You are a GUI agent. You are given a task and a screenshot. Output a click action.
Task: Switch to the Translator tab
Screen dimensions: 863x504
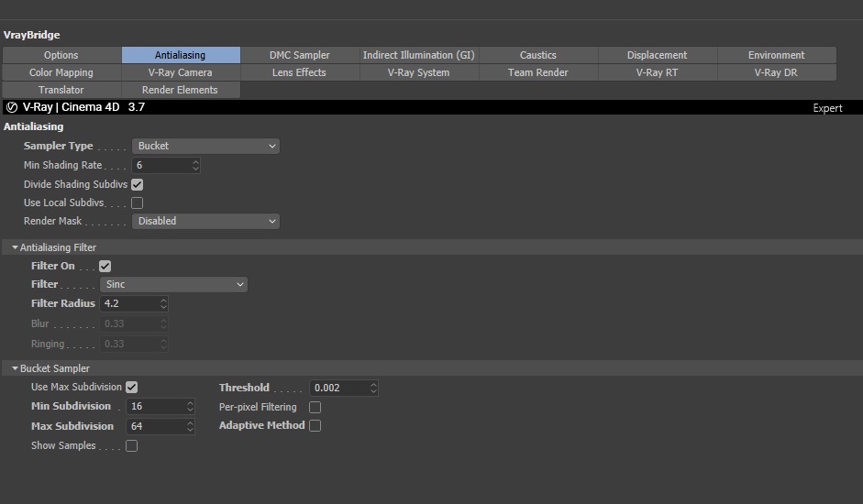[61, 90]
